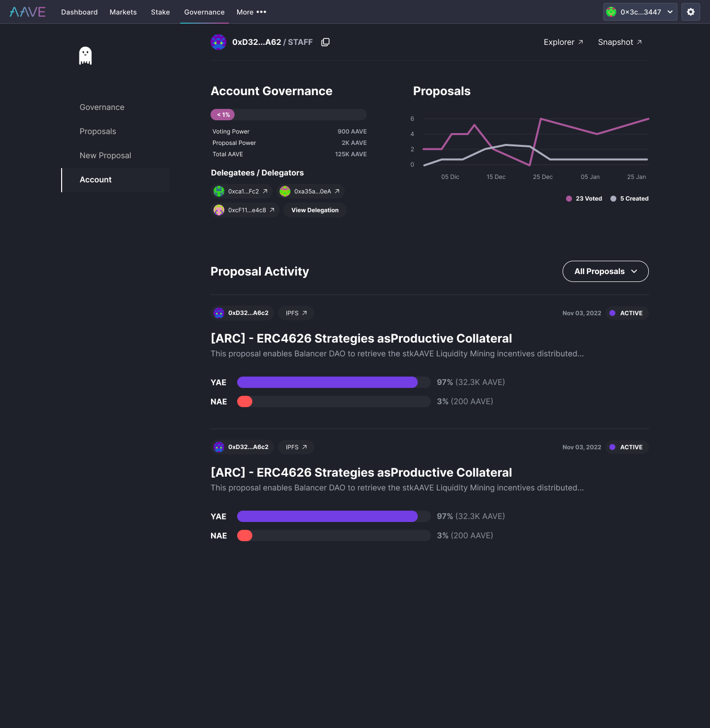The width and height of the screenshot is (710, 728).
Task: Open the settings gear icon
Action: click(691, 12)
